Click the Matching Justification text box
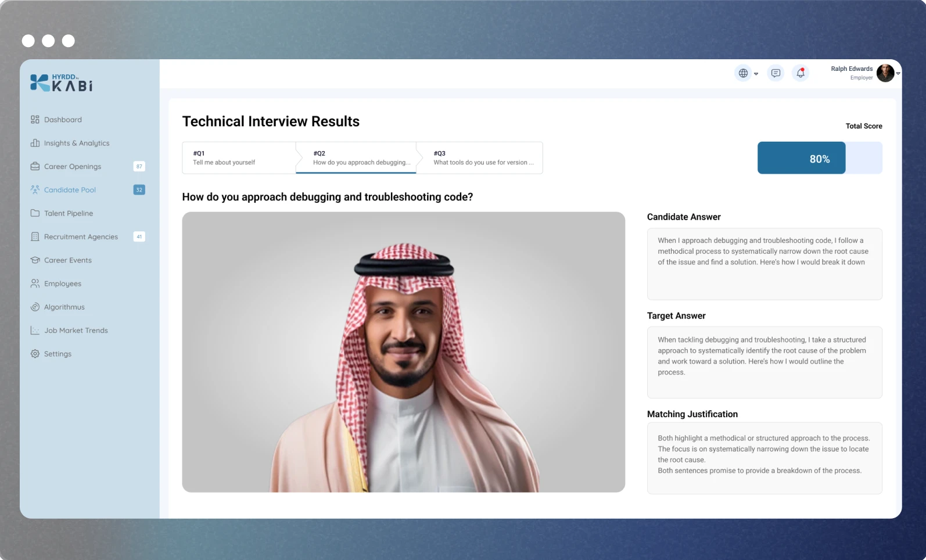Image resolution: width=926 pixels, height=560 pixels. (765, 458)
